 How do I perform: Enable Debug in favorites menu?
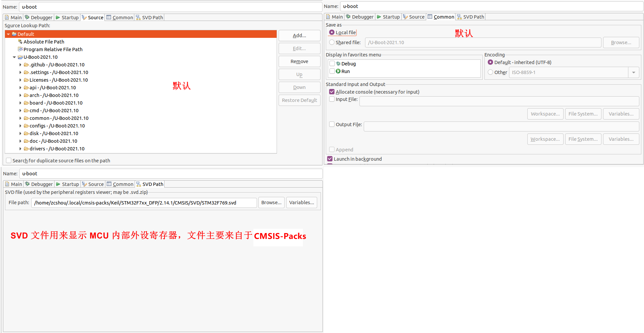[x=332, y=64]
